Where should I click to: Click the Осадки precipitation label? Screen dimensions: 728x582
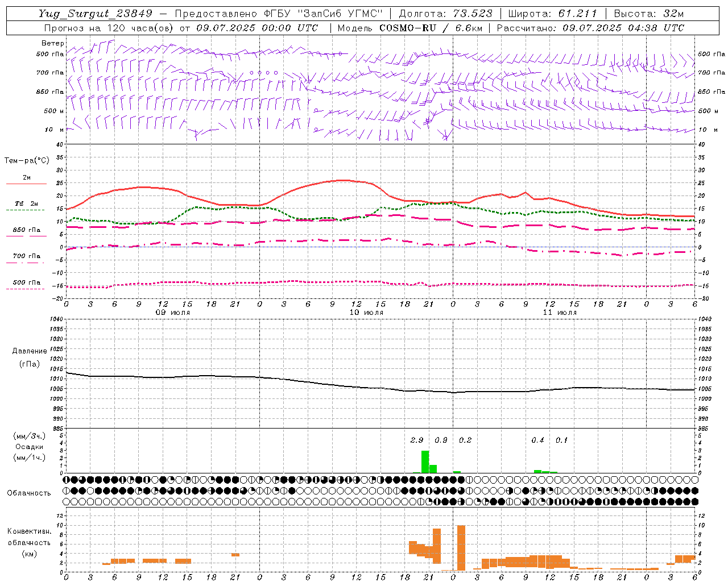29,447
